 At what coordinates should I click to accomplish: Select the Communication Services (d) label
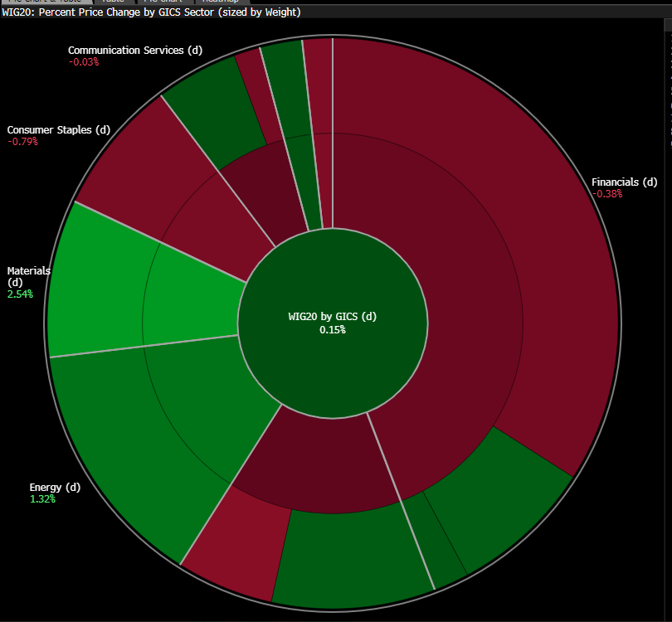[x=135, y=50]
